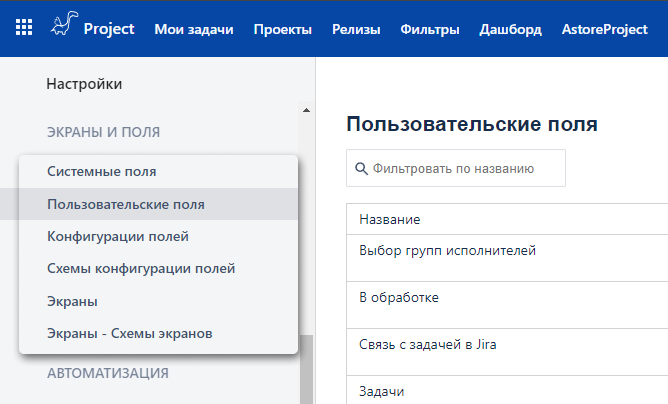Open Мои задачи in the top navigation
This screenshot has width=668, height=404.
click(x=194, y=29)
